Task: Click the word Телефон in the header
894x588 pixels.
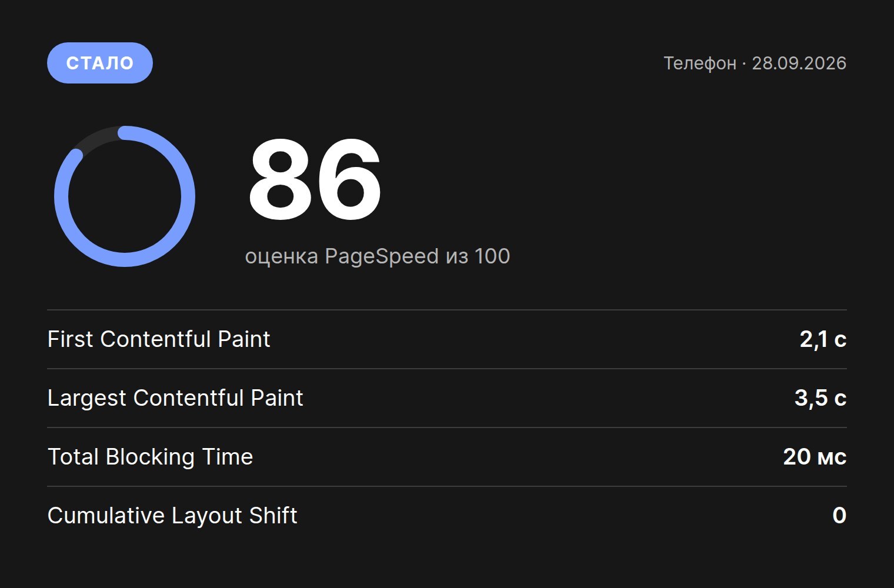Action: (x=700, y=63)
